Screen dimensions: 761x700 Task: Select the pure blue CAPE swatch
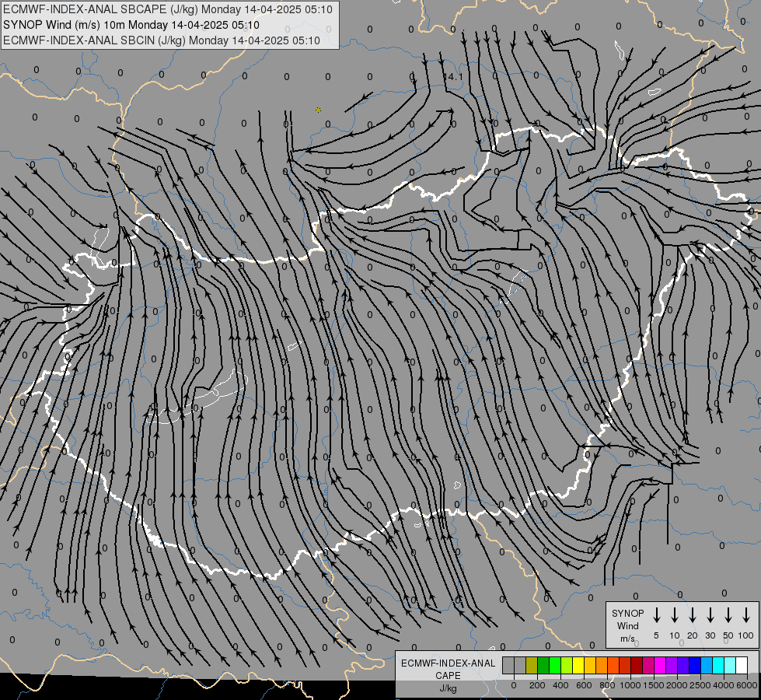696,665
